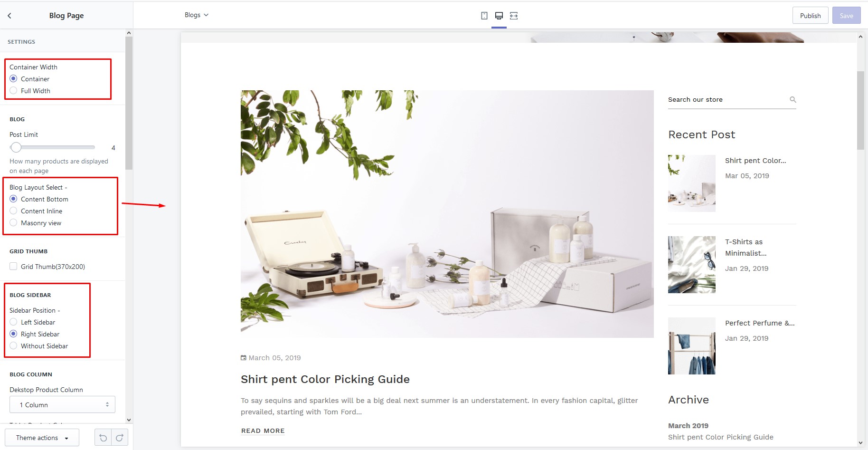The image size is (868, 450).
Task: Click the search magnifier icon in store search
Action: coord(793,99)
